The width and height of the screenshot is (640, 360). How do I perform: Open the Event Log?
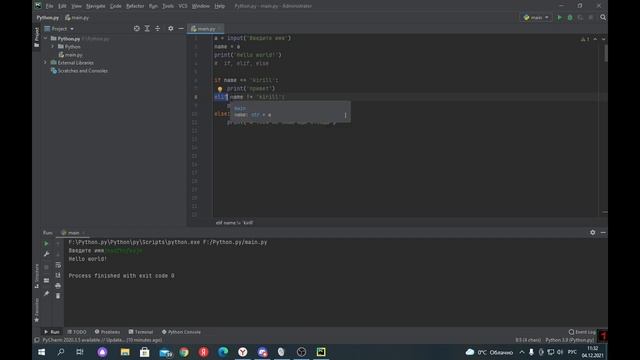coord(582,332)
